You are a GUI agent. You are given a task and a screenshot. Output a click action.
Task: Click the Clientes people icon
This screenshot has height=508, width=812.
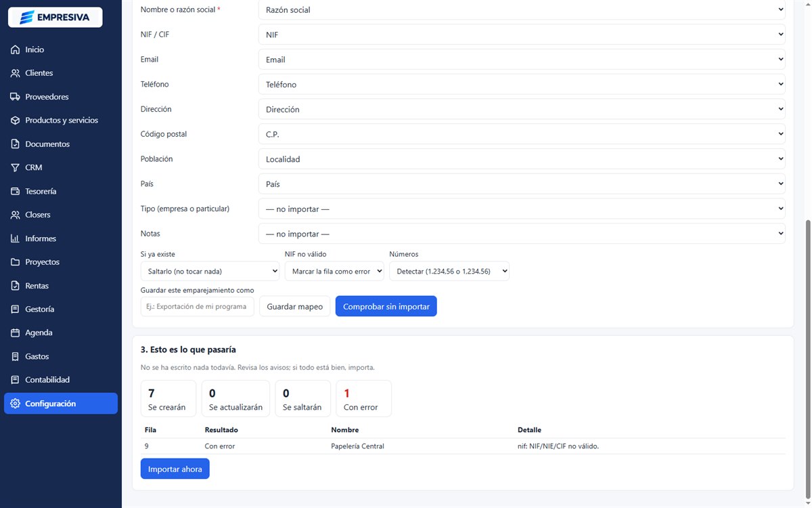(x=16, y=73)
